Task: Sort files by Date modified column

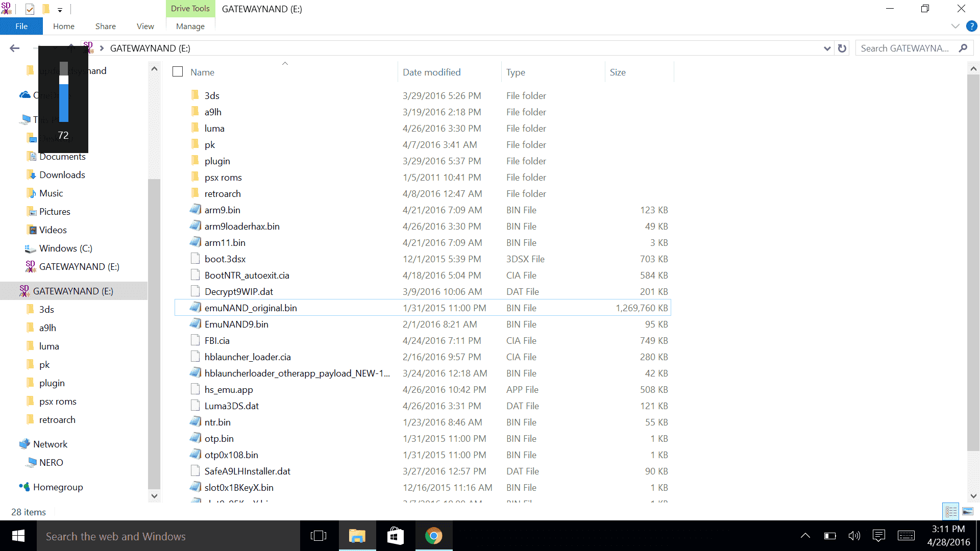Action: point(432,72)
